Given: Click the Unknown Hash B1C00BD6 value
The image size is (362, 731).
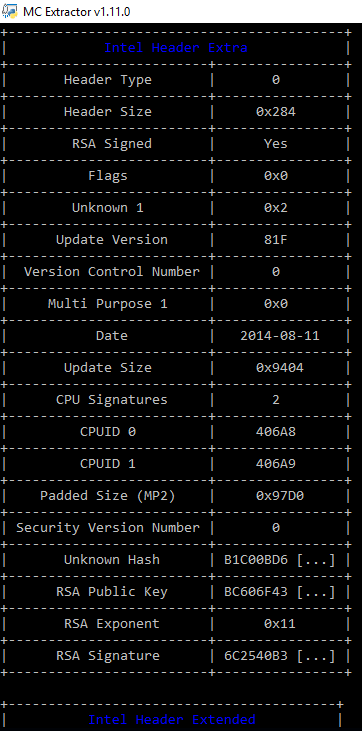Looking at the screenshot, I should pos(280,560).
